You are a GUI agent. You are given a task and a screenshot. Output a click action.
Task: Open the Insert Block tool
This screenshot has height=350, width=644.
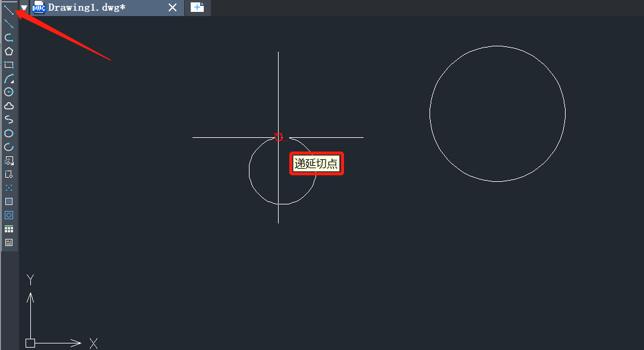9,160
